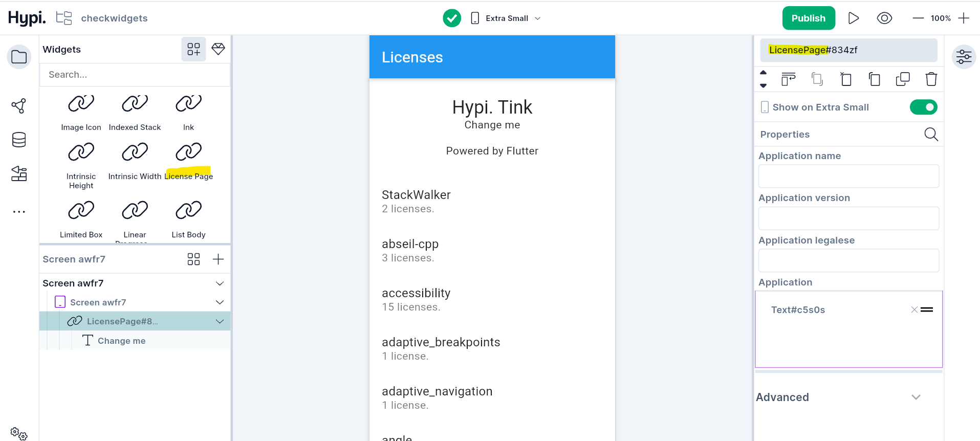
Task: Expand the Advanced section
Action: tap(916, 398)
